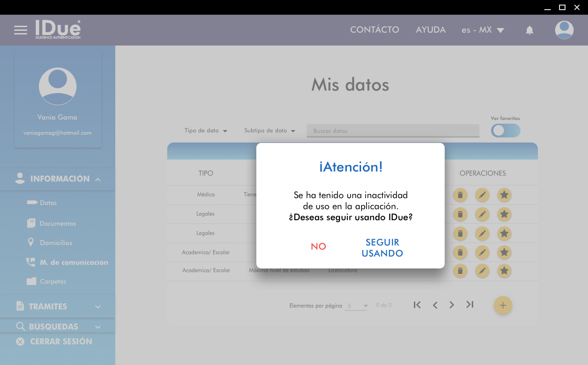This screenshot has width=588, height=365.
Task: Open the Tipo de dato dropdown
Action: pos(206,131)
